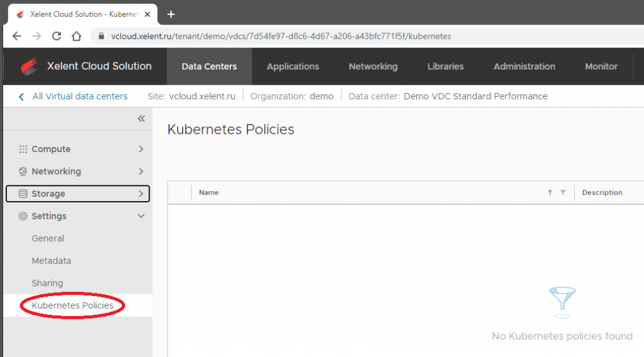This screenshot has width=644, height=357.
Task: Switch to the Applications top tab
Action: pyautogui.click(x=293, y=67)
